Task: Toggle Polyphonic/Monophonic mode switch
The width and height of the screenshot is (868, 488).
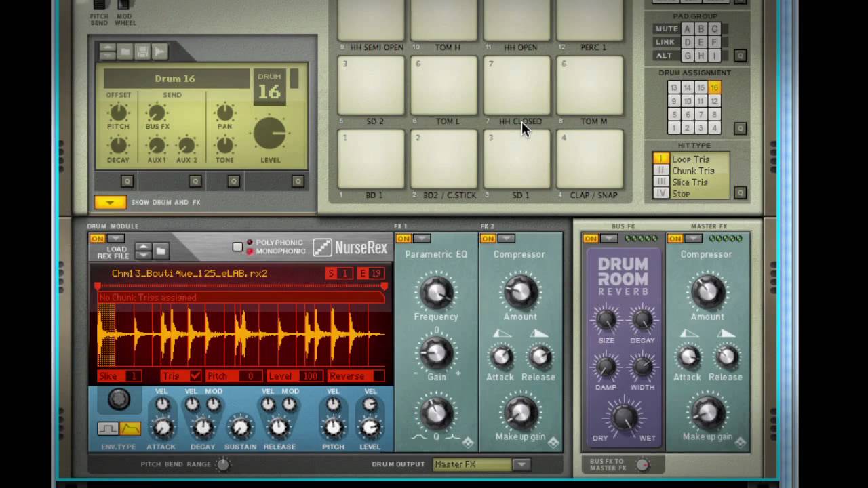Action: [237, 247]
